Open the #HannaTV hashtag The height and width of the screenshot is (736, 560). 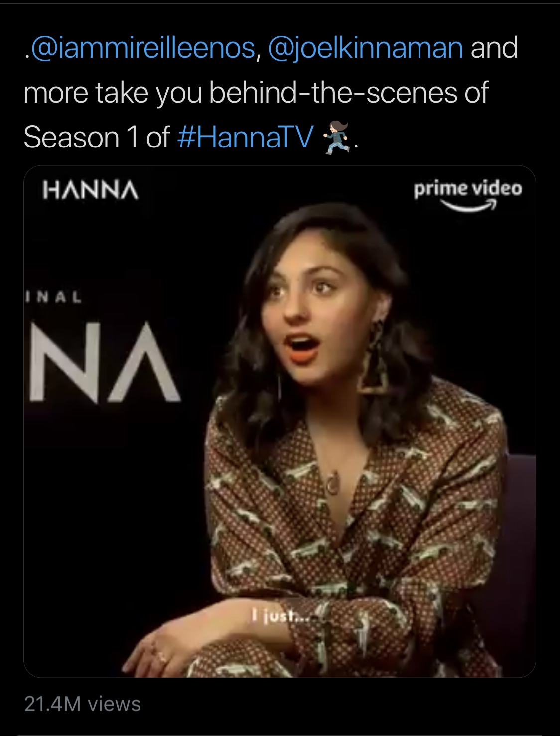(x=246, y=137)
